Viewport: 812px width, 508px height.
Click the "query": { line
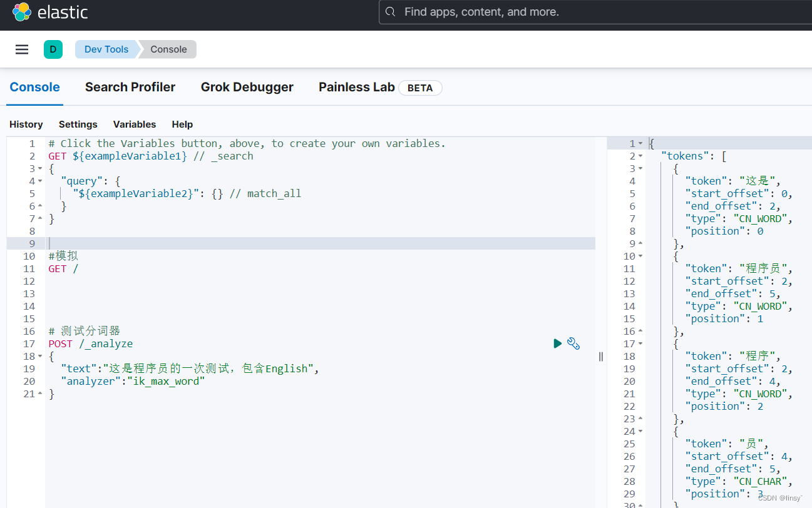click(91, 181)
